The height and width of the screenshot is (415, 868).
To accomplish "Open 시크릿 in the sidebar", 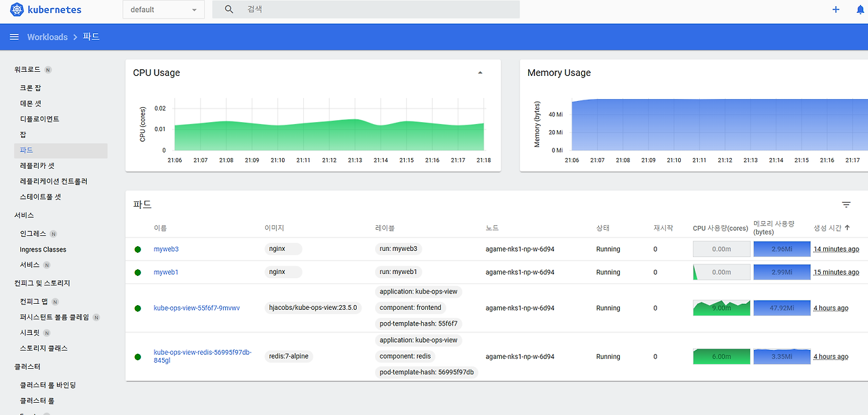I will click(28, 333).
